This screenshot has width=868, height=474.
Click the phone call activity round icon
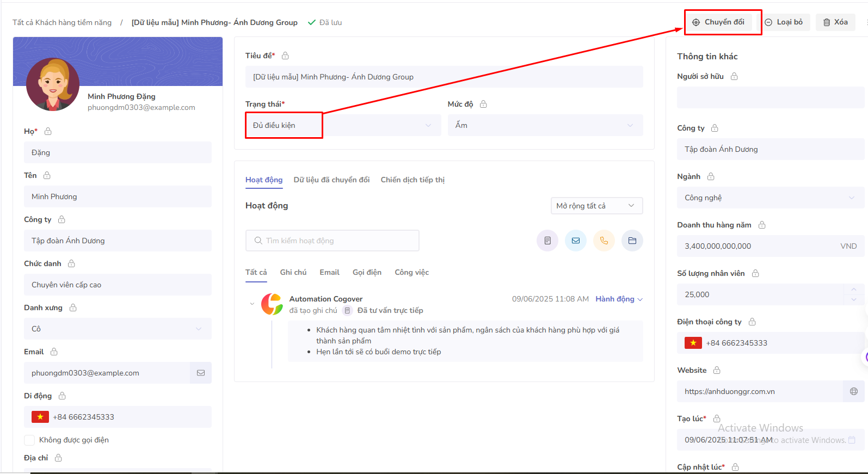click(x=604, y=241)
